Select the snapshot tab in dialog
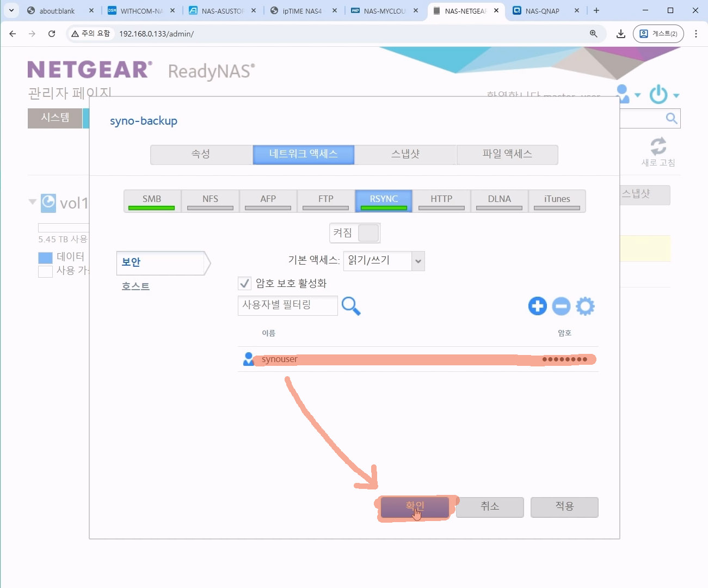The image size is (708, 588). 405,154
